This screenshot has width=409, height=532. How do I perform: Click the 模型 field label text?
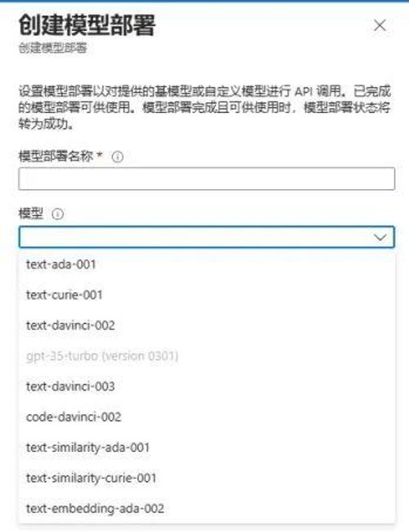pos(31,214)
